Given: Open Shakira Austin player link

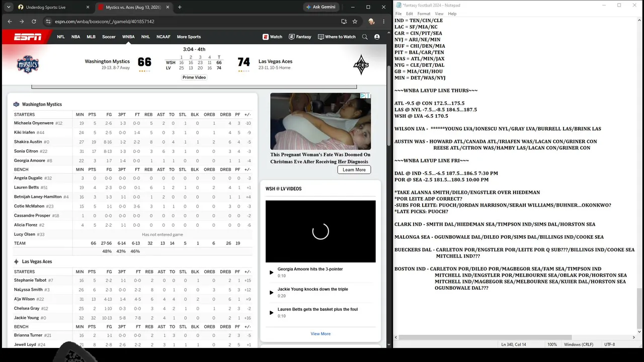Looking at the screenshot, I should click(x=28, y=142).
